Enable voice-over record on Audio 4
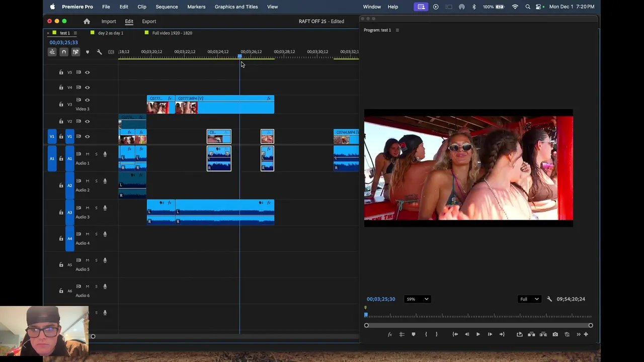The height and width of the screenshot is (362, 644). (x=105, y=234)
